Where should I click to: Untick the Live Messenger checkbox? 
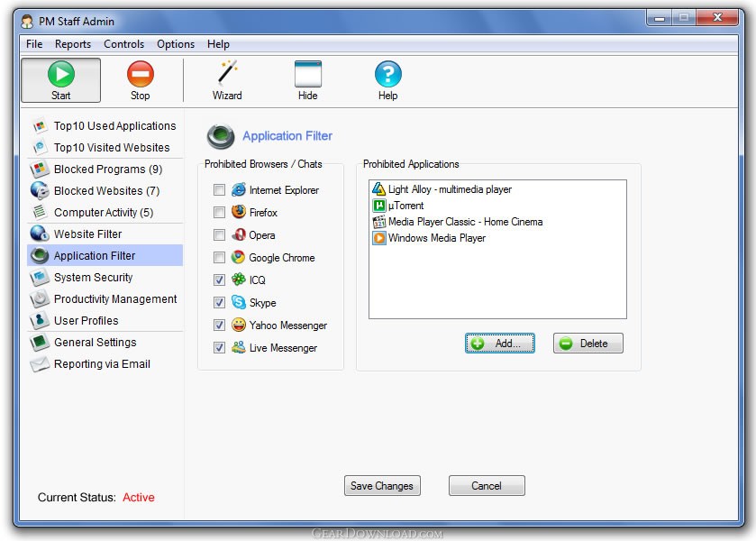219,347
